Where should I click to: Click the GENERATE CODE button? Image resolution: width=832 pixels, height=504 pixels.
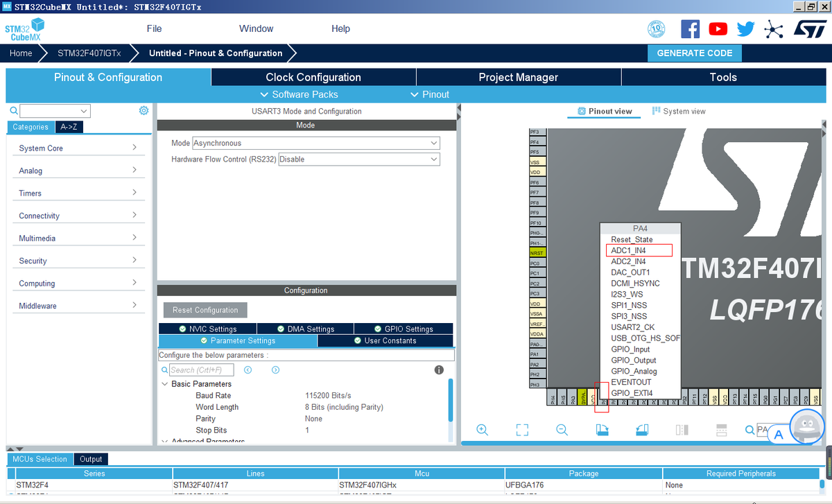click(695, 53)
